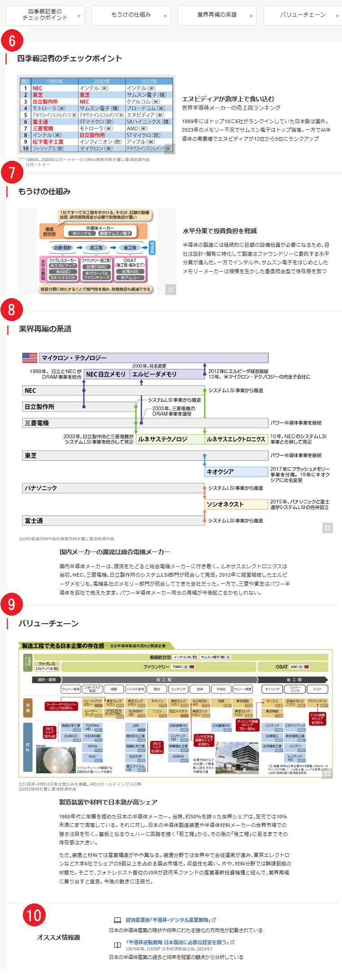
Task: Click source note (出所)報道資料や会社発表資料を基に東洋経済作成
Action: [x=66, y=539]
